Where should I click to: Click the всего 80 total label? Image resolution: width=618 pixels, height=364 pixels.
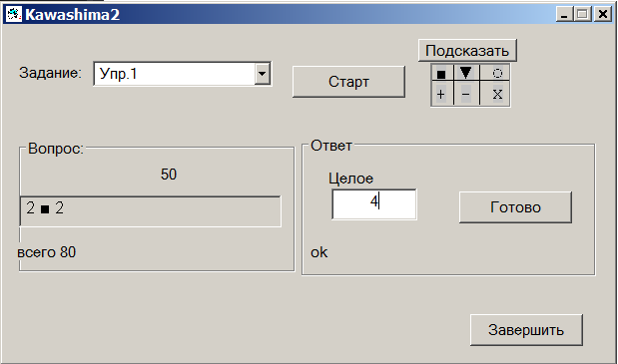[47, 252]
